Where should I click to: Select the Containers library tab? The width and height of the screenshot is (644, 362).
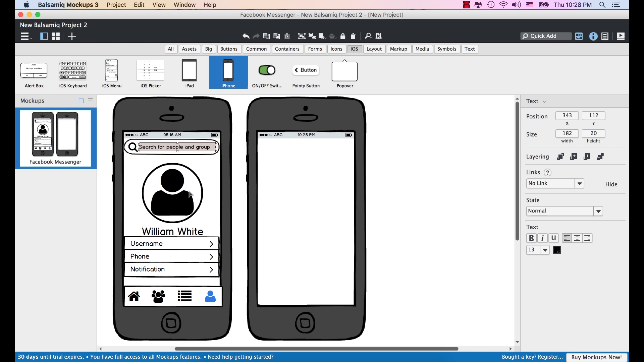click(x=287, y=49)
